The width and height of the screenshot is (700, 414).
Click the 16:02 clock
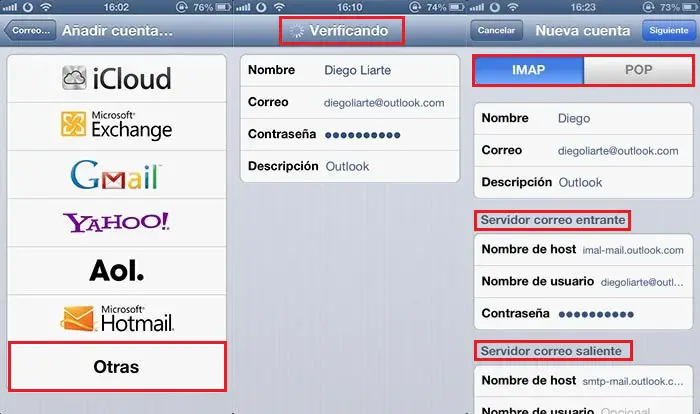(116, 7)
